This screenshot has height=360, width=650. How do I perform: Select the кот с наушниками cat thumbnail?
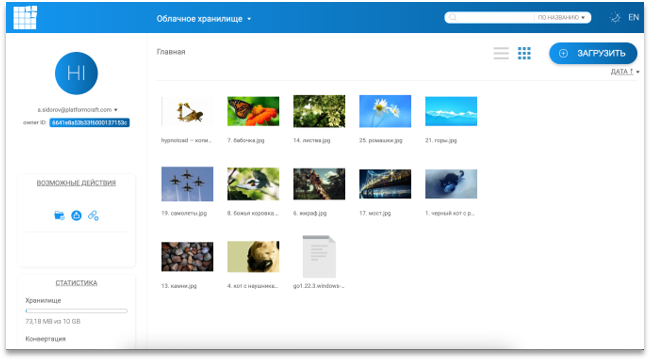[253, 257]
